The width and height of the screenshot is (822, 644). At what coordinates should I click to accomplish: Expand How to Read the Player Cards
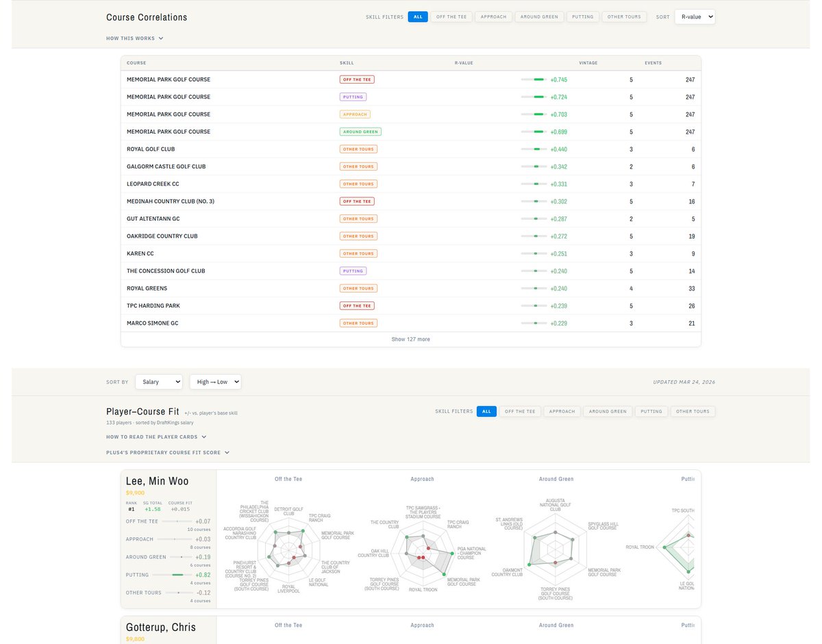[x=156, y=436]
